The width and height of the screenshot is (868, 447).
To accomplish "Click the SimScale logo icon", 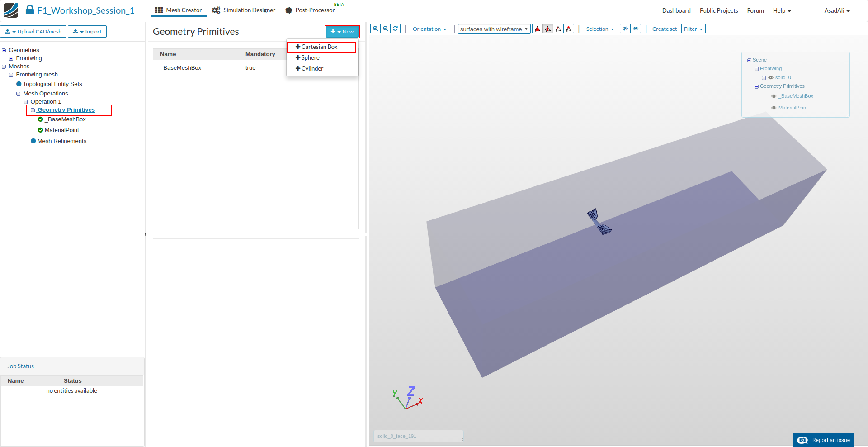I will [11, 10].
